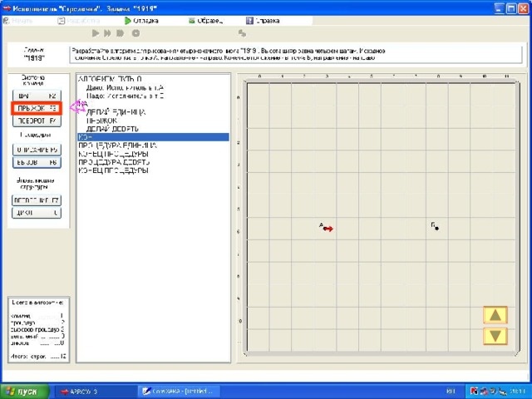Click the step-forward double arrow icon
The image size is (532, 399).
[107, 33]
